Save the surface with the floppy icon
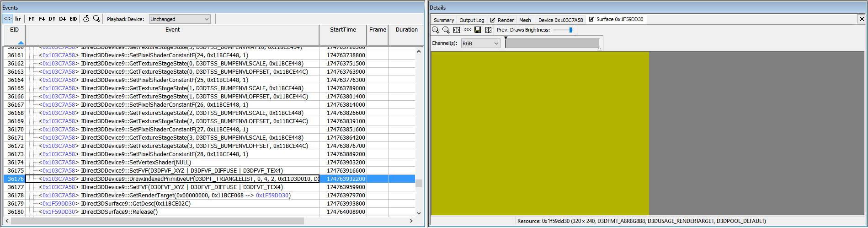 click(x=478, y=30)
